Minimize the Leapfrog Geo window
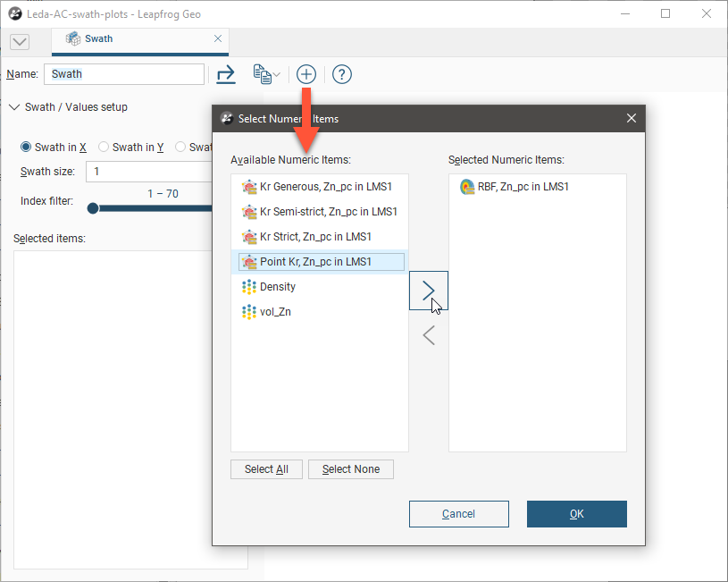This screenshot has height=582, width=728. 625,14
